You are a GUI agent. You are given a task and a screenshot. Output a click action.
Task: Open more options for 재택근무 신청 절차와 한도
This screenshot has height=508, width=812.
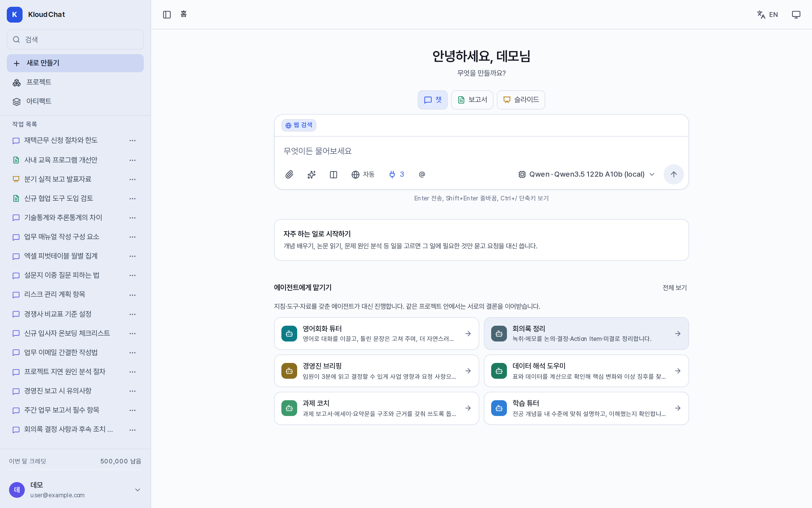133,141
